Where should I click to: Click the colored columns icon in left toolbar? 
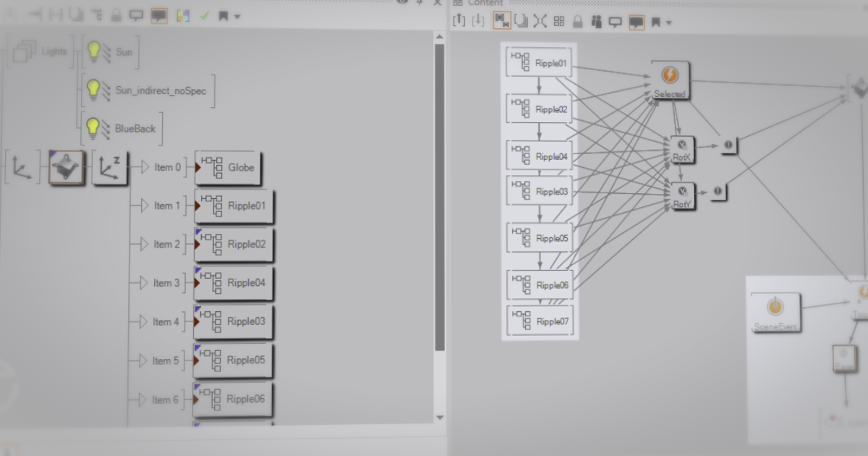[x=182, y=15]
